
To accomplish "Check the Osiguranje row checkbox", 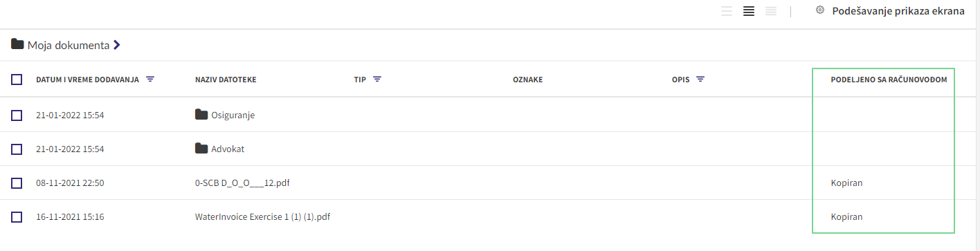I will click(x=17, y=115).
